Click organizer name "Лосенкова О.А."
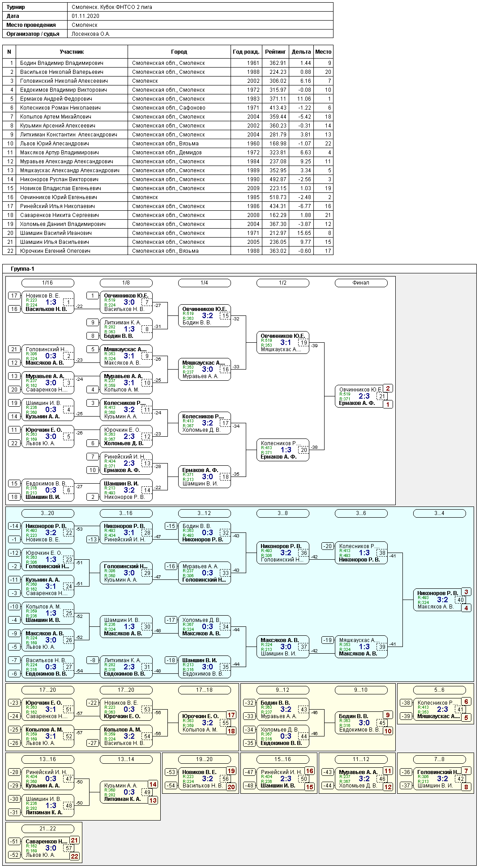The image size is (479, 868). pyautogui.click(x=90, y=34)
